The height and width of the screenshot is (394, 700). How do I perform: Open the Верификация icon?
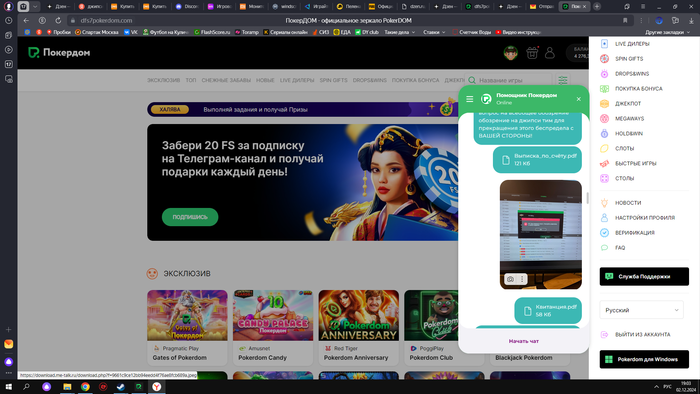(604, 232)
